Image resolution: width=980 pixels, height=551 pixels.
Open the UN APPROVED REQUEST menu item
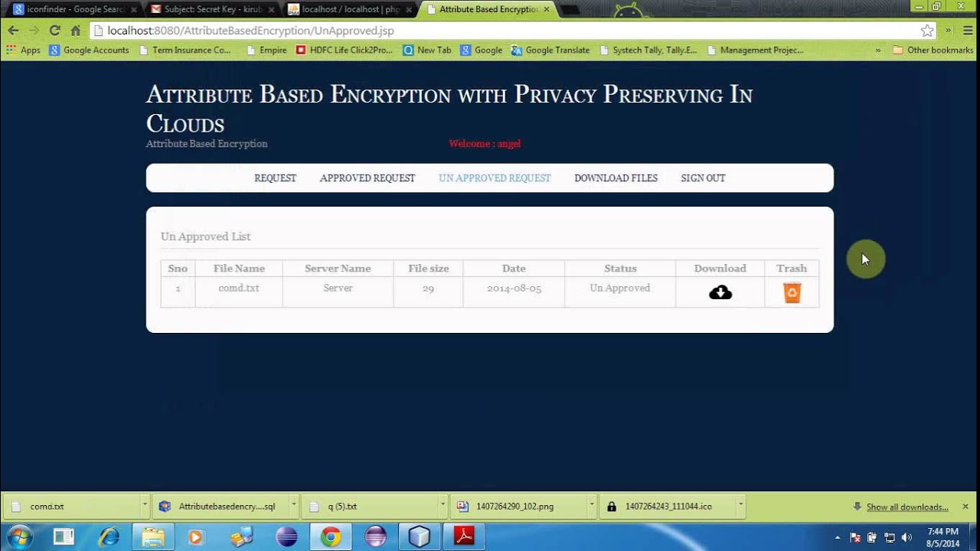[x=495, y=178]
